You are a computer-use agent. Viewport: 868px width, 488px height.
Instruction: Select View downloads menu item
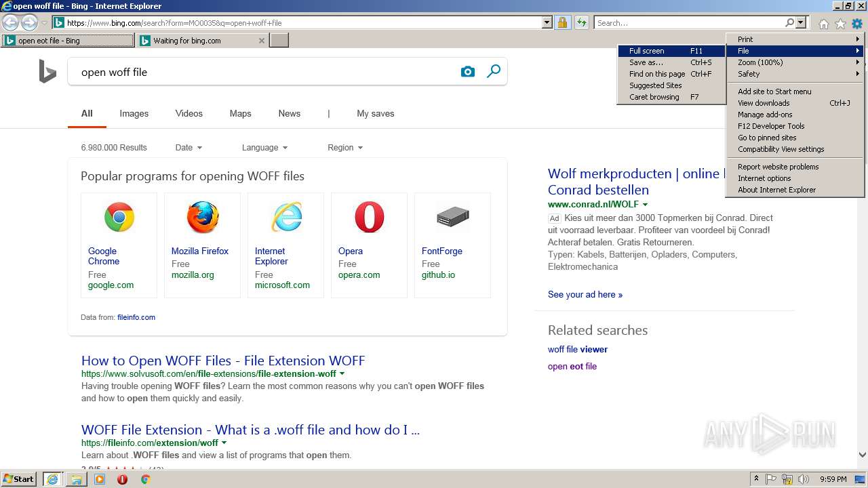click(795, 103)
